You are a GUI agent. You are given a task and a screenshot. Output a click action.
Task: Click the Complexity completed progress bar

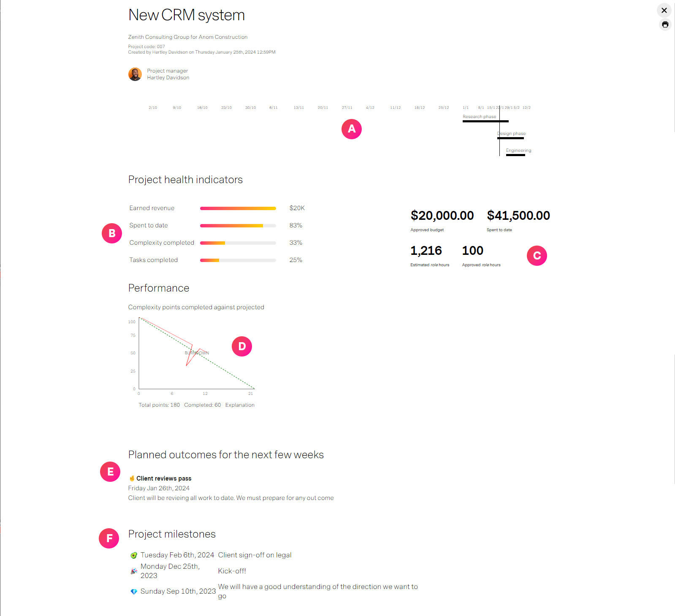[x=238, y=243]
